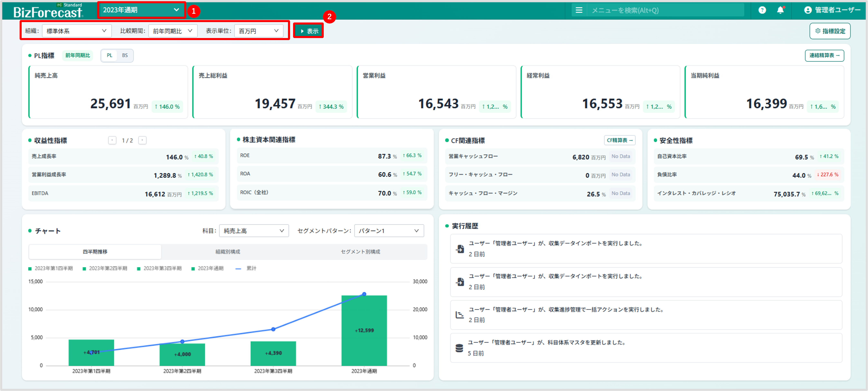Switch to セグメント別構成 chart tab
868x391 pixels.
(360, 252)
